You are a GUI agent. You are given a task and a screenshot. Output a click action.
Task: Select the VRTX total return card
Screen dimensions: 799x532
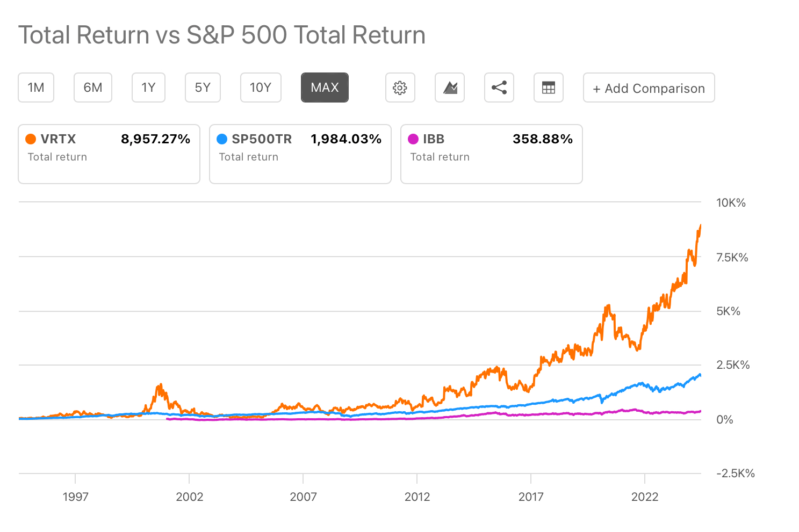tap(109, 154)
